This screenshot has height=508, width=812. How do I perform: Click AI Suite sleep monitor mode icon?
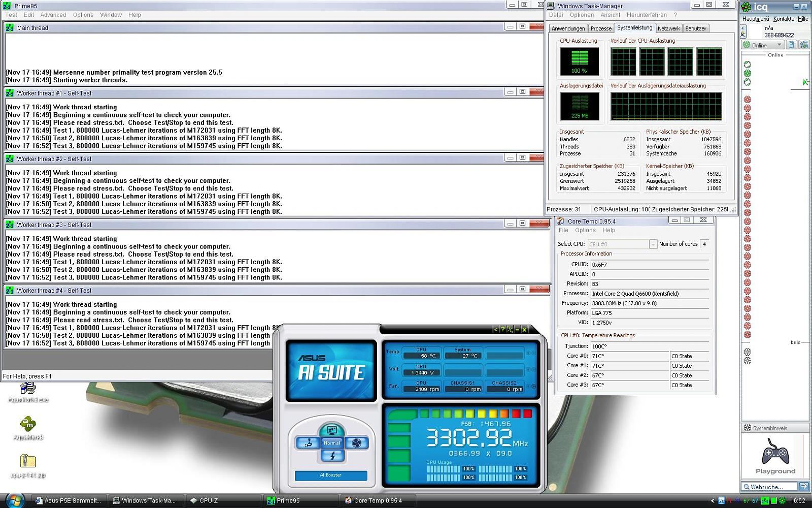click(332, 430)
